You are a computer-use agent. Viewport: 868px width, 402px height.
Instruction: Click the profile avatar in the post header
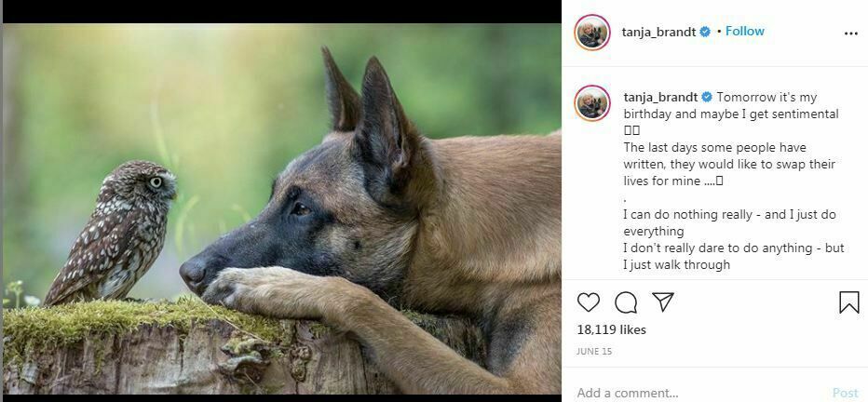click(x=592, y=33)
